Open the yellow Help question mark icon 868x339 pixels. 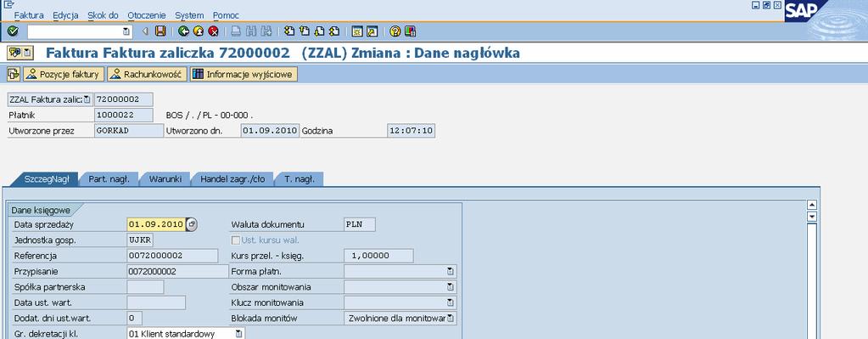tap(395, 31)
